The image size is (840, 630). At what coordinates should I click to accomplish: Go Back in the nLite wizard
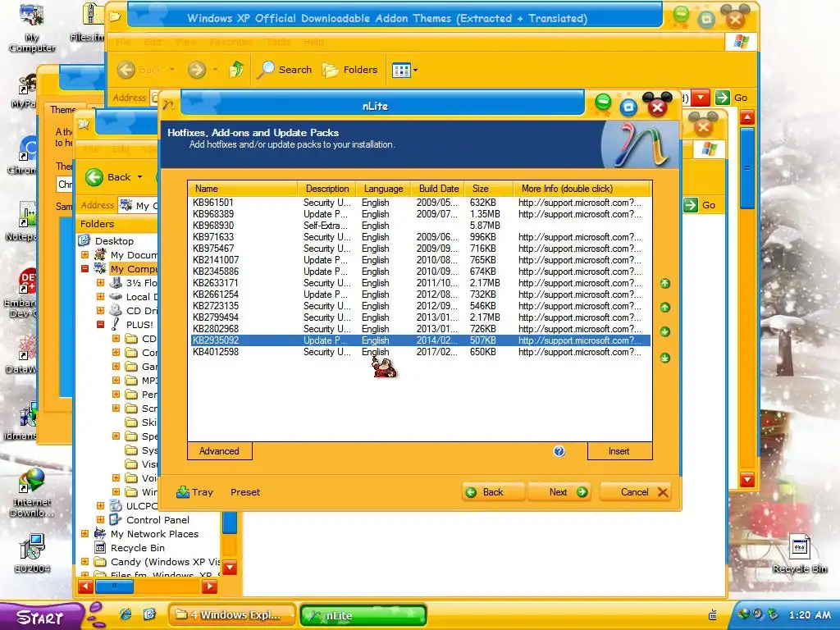(493, 492)
